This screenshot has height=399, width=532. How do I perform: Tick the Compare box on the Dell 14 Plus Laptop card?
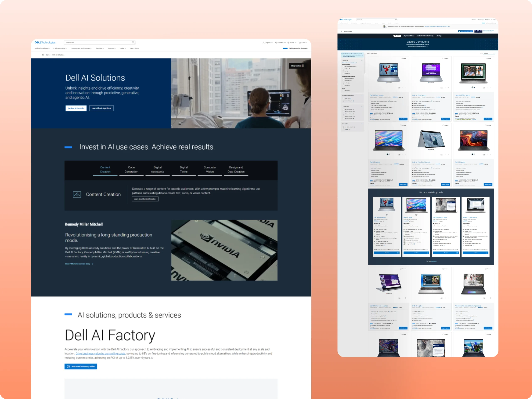tap(443, 58)
